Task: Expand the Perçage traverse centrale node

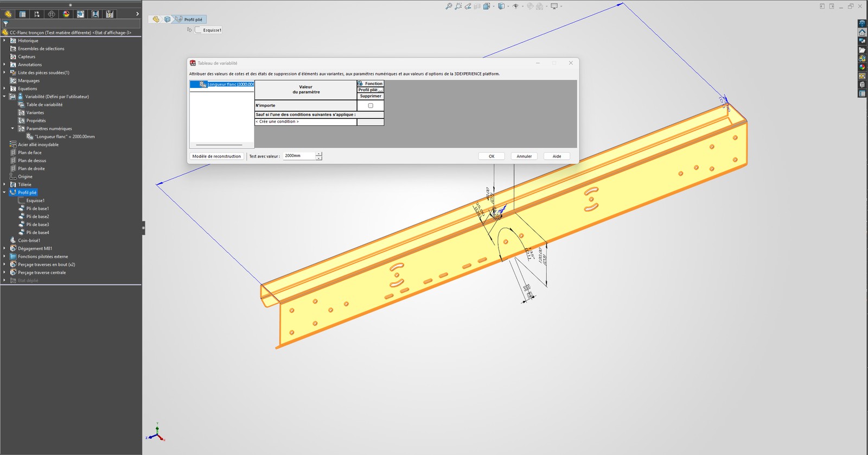Action: tap(4, 273)
